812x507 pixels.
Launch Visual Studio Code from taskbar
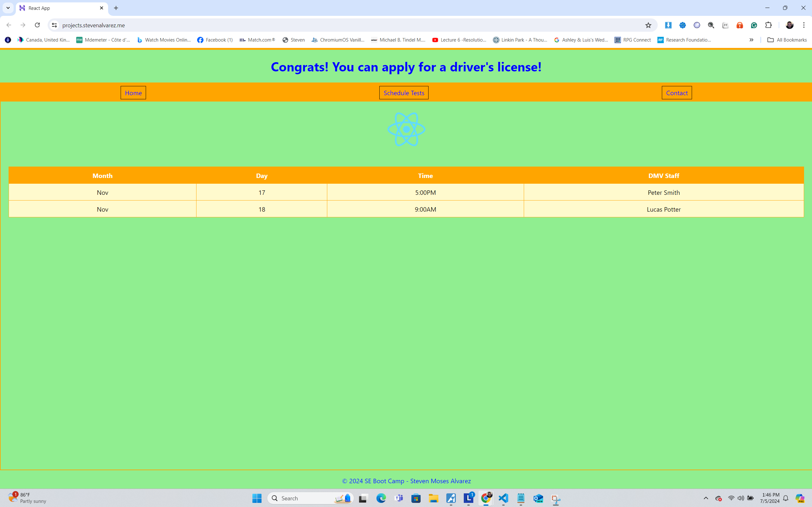(x=503, y=498)
